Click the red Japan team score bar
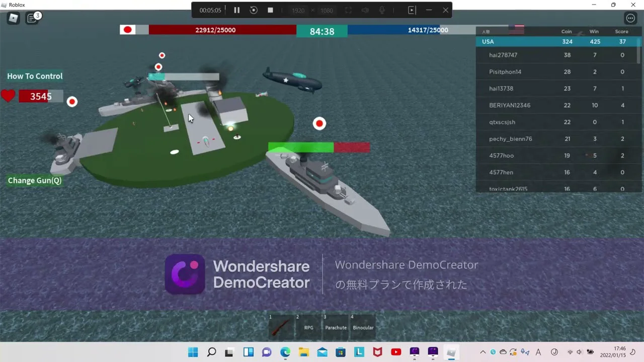The height and width of the screenshot is (362, 644). pyautogui.click(x=222, y=30)
